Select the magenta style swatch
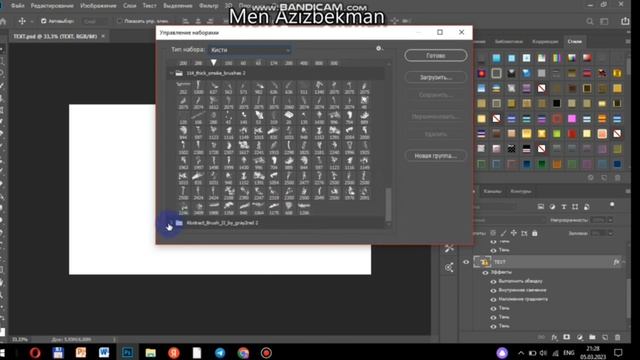 572,119
